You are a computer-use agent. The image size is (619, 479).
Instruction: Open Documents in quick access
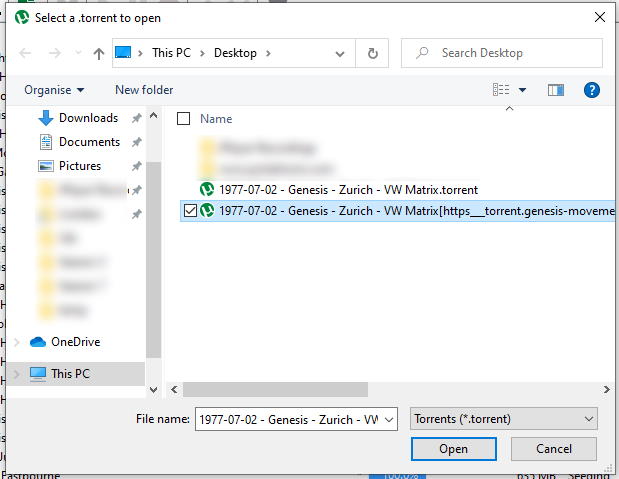tap(89, 142)
